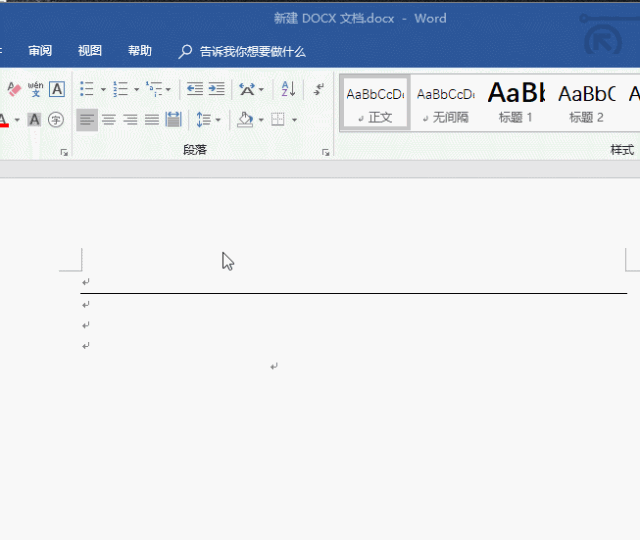Screen dimensions: 640x540
Task: Apply the 无间隔 style
Action: point(446,103)
